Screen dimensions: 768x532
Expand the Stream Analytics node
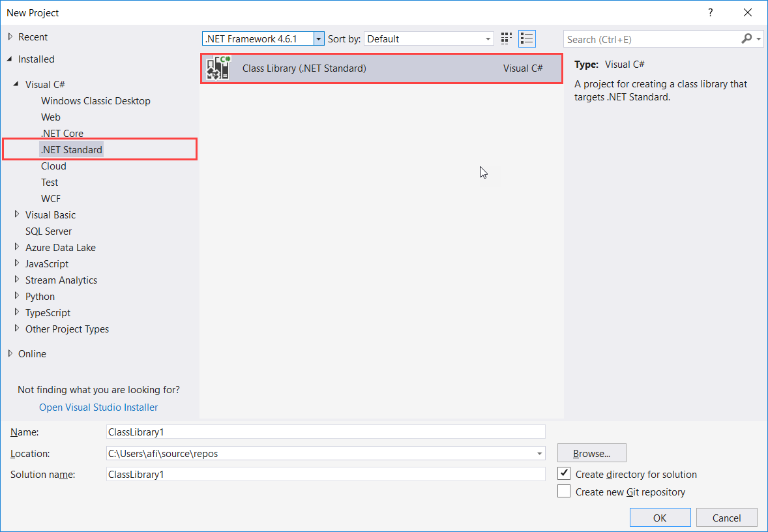click(17, 279)
